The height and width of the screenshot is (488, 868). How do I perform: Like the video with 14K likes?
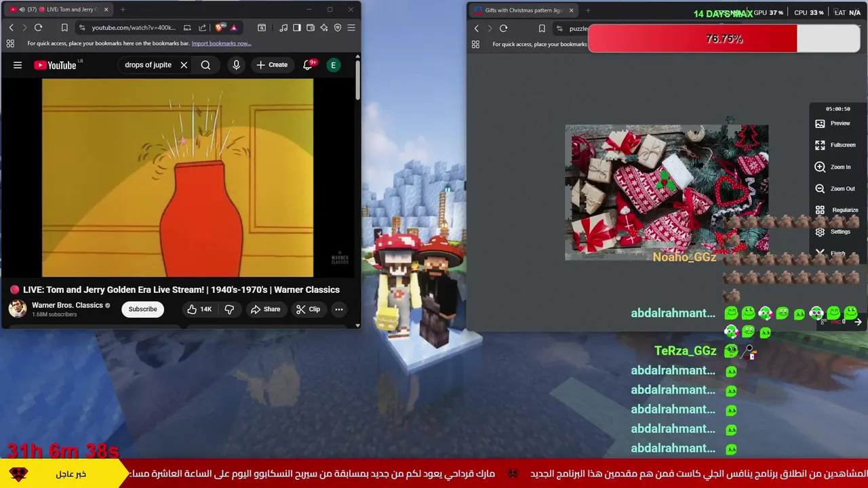[199, 309]
